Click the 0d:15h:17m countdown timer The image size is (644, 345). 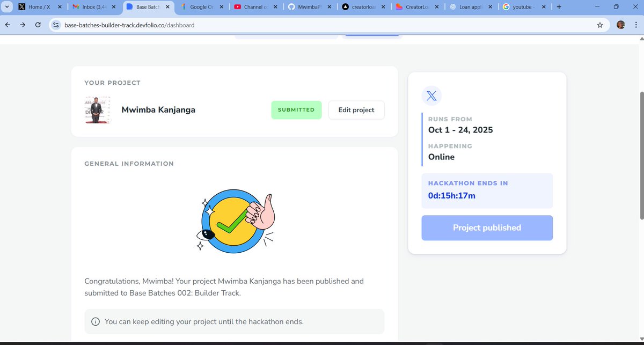pos(452,195)
